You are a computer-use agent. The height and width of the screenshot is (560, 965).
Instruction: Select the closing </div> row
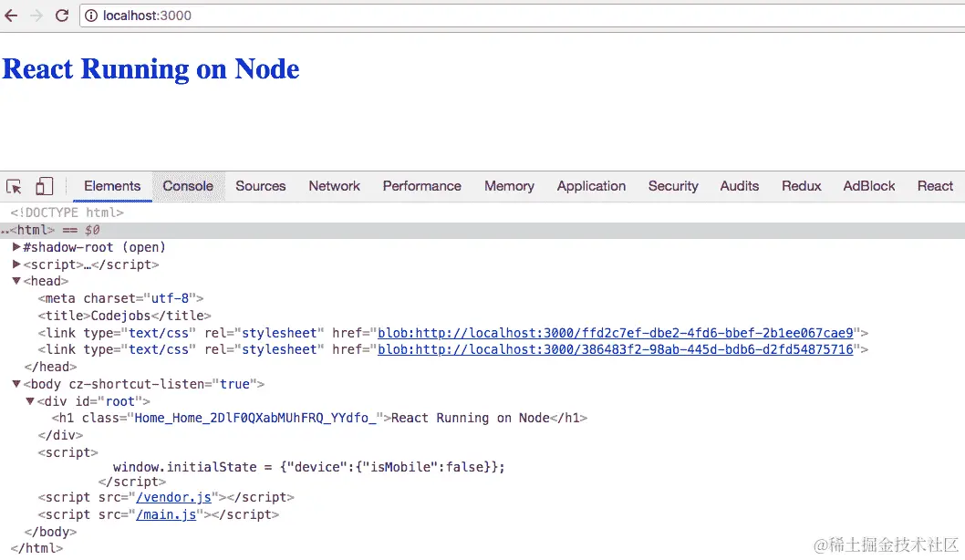60,435
